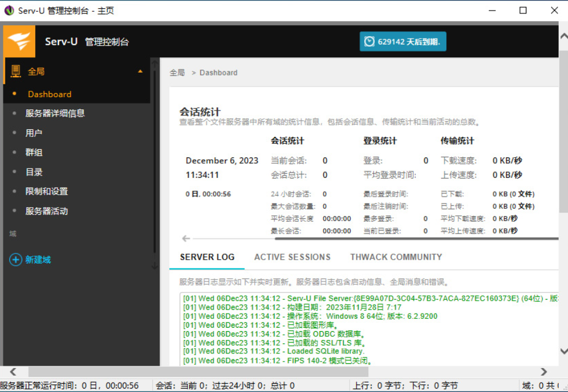This screenshot has height=392, width=568.
Task: Open the 群组 sidebar item
Action: (34, 152)
